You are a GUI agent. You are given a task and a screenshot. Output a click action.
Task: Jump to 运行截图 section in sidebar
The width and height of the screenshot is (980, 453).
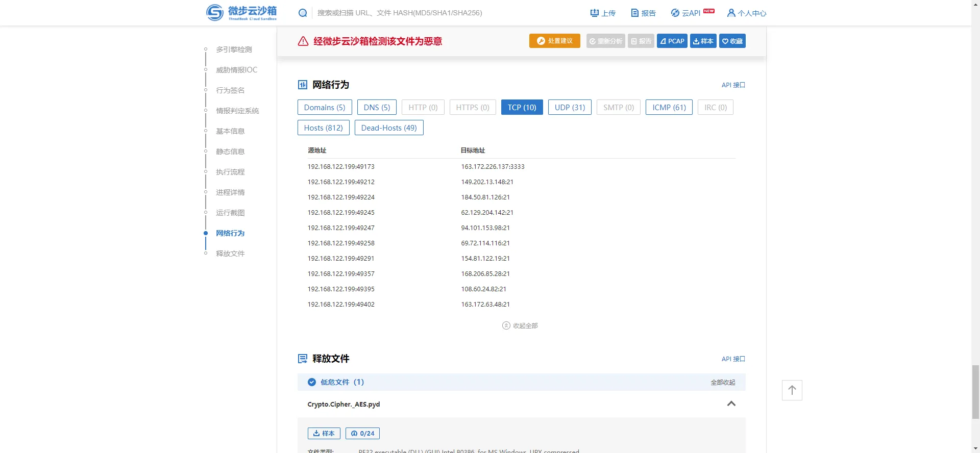pyautogui.click(x=230, y=213)
